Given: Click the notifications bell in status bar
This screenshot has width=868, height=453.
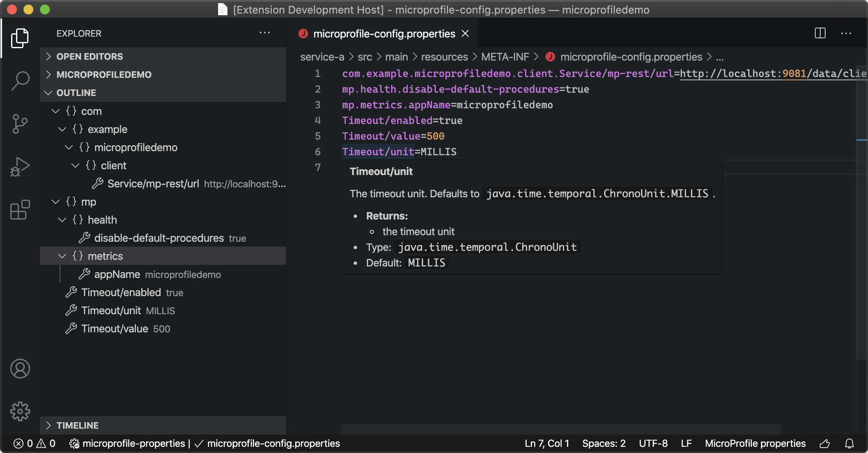Looking at the screenshot, I should (849, 444).
